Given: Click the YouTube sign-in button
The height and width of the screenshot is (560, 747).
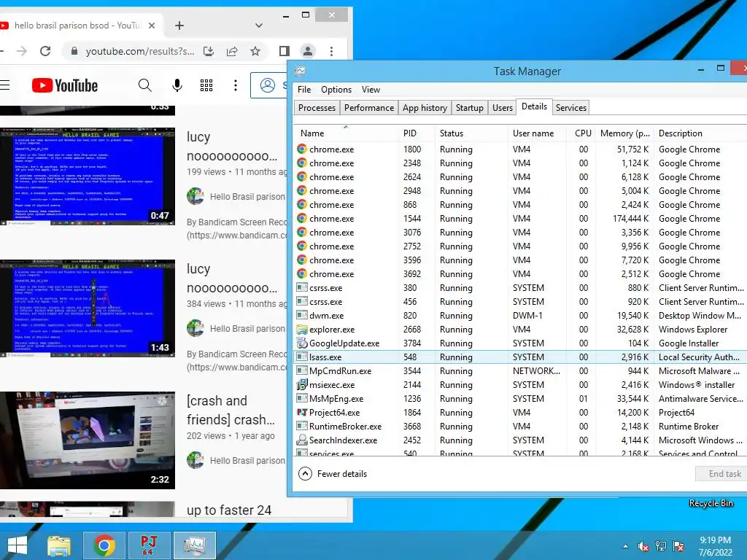Looking at the screenshot, I should click(x=269, y=85).
